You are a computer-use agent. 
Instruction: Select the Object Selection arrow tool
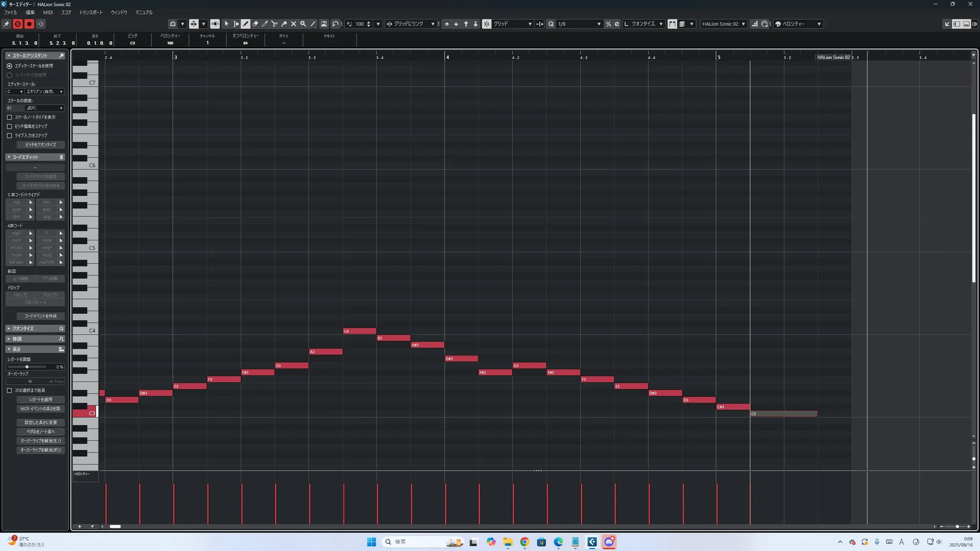(226, 24)
